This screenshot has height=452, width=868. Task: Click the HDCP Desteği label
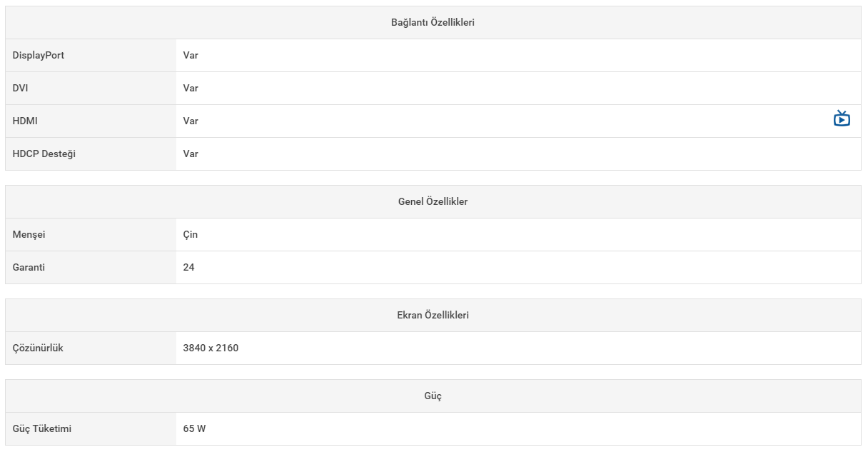click(44, 154)
